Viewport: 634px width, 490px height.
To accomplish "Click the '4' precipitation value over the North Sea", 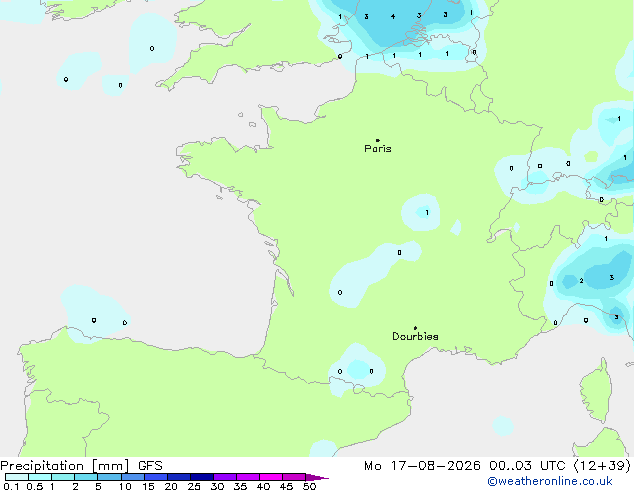I will point(393,17).
